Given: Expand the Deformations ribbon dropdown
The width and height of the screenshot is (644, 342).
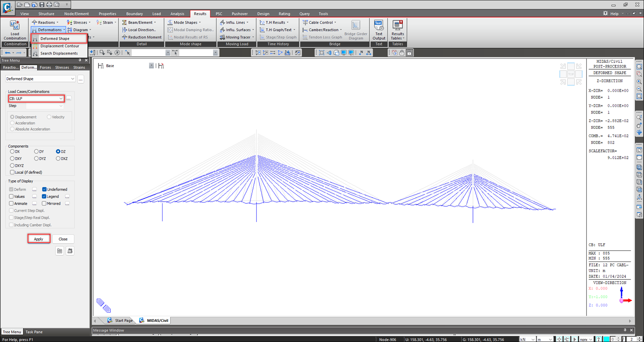Looking at the screenshot, I should click(48, 30).
